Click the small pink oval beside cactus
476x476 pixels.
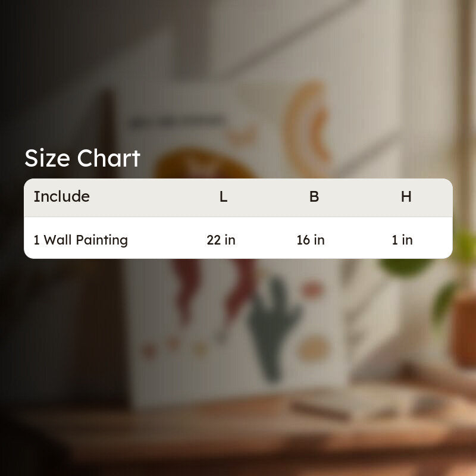click(312, 289)
